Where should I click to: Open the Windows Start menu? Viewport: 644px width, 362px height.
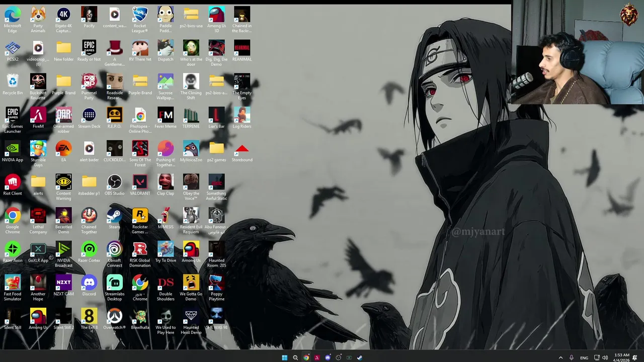coord(284,357)
